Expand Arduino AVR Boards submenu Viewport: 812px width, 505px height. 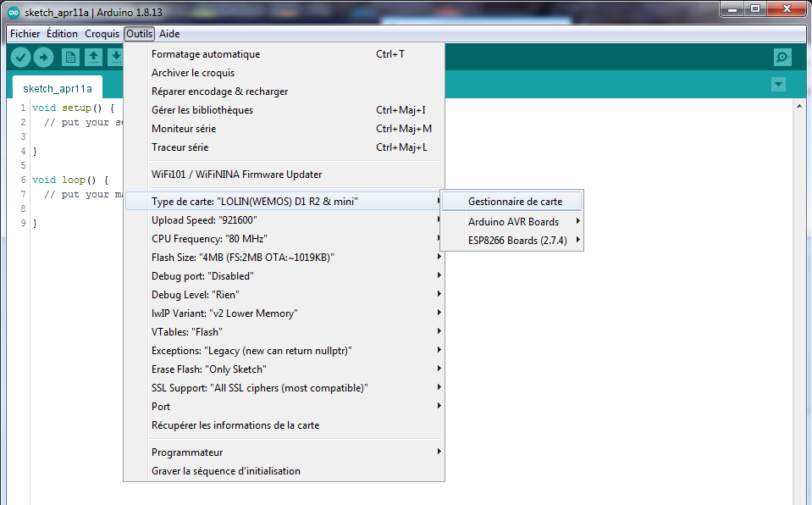512,221
